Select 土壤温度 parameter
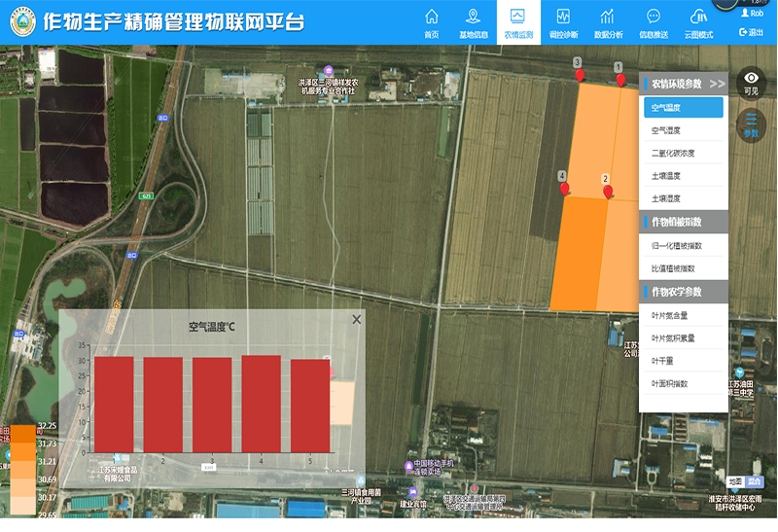This screenshot has height=532, width=778. click(x=684, y=176)
